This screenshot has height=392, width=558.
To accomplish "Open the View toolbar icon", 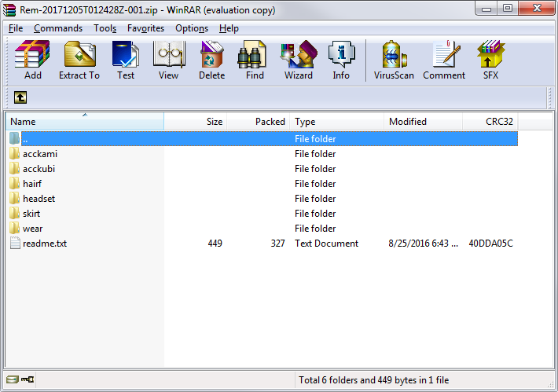I will point(169,54).
